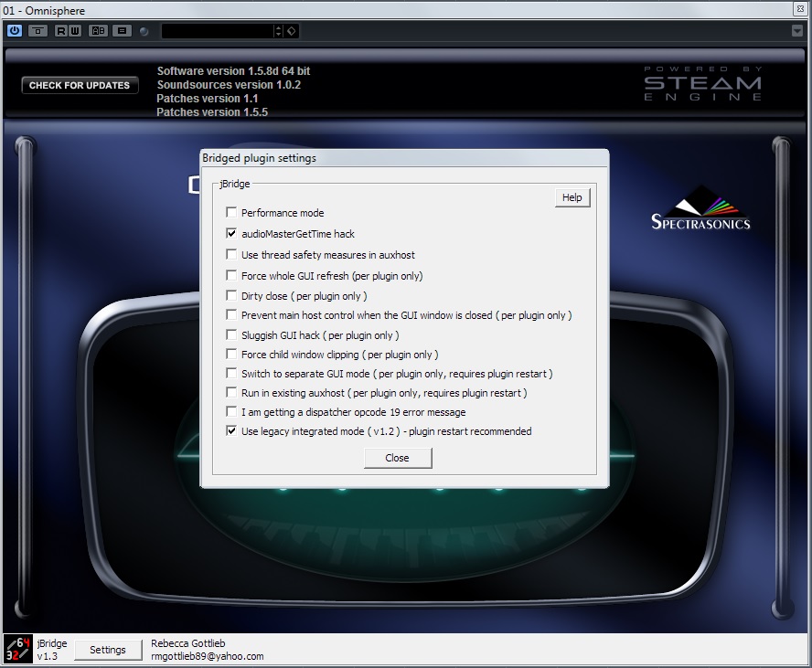Click 'Patches version 1.5.5' text
The height and width of the screenshot is (668, 812).
pyautogui.click(x=212, y=111)
